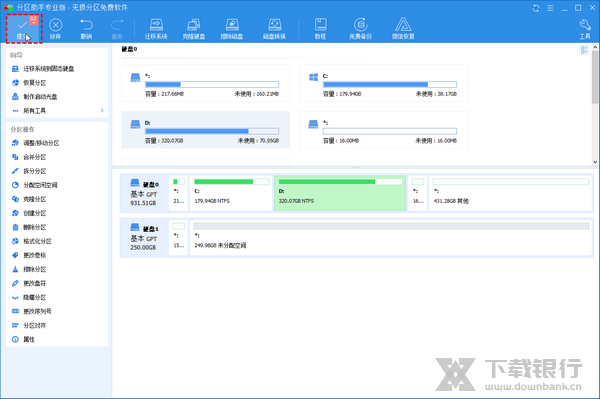Click the partition list vertical scrollbar

coord(595,77)
